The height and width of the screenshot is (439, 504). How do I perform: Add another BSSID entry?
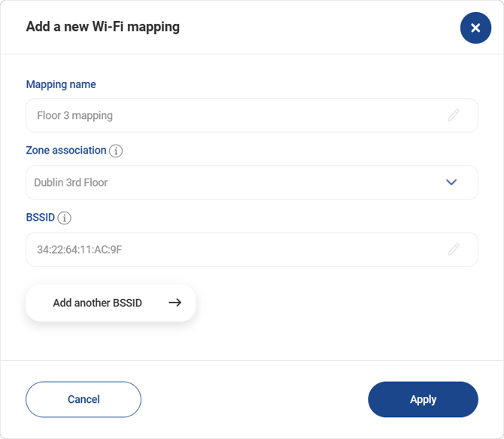[111, 303]
